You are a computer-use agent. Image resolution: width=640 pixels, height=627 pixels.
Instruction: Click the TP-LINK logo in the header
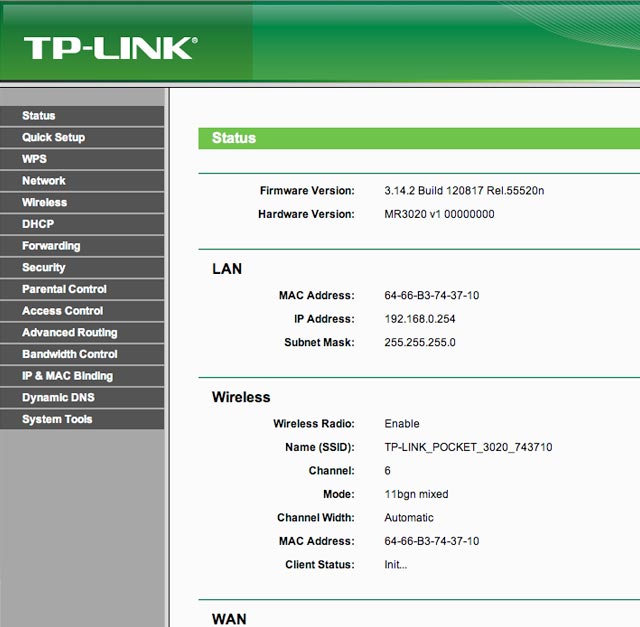pos(110,48)
